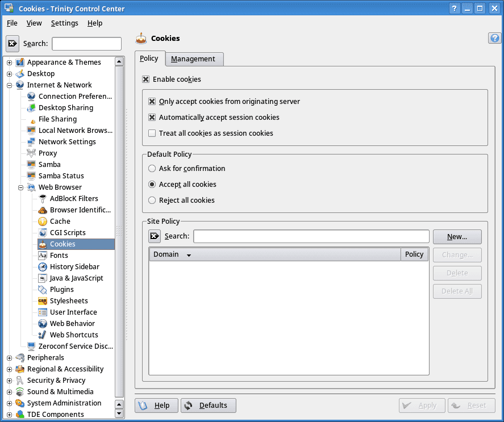Click the Zeroconf Service Discovery icon
The image size is (504, 422).
[x=31, y=346]
